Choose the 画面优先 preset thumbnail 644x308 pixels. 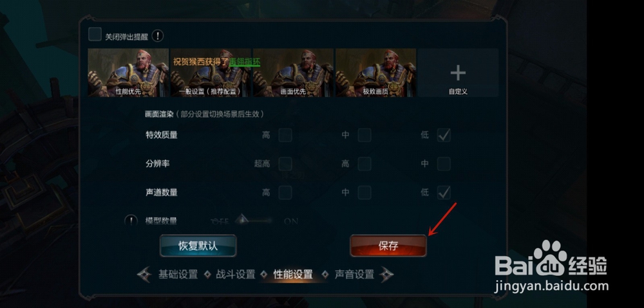pos(293,73)
